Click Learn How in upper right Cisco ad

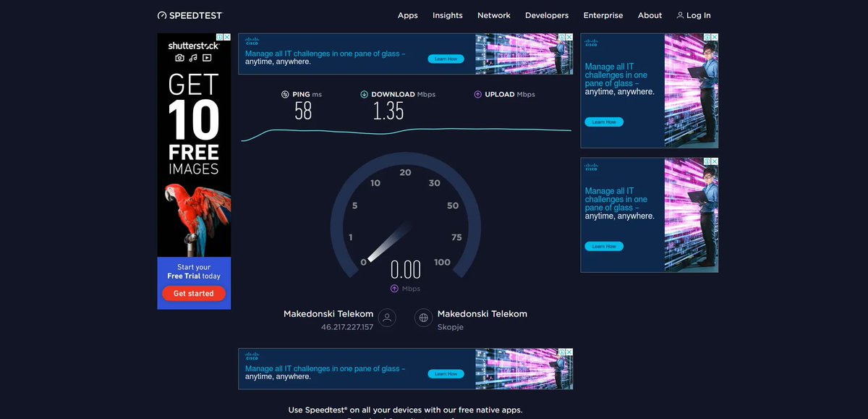(604, 122)
